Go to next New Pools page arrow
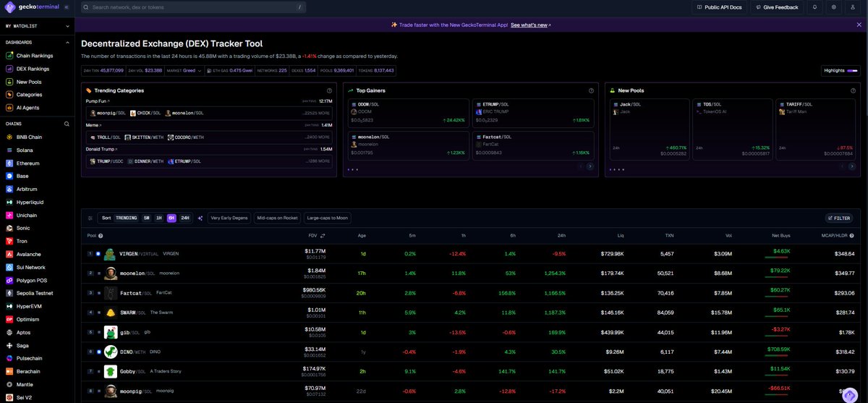This screenshot has width=868, height=403. [x=851, y=166]
